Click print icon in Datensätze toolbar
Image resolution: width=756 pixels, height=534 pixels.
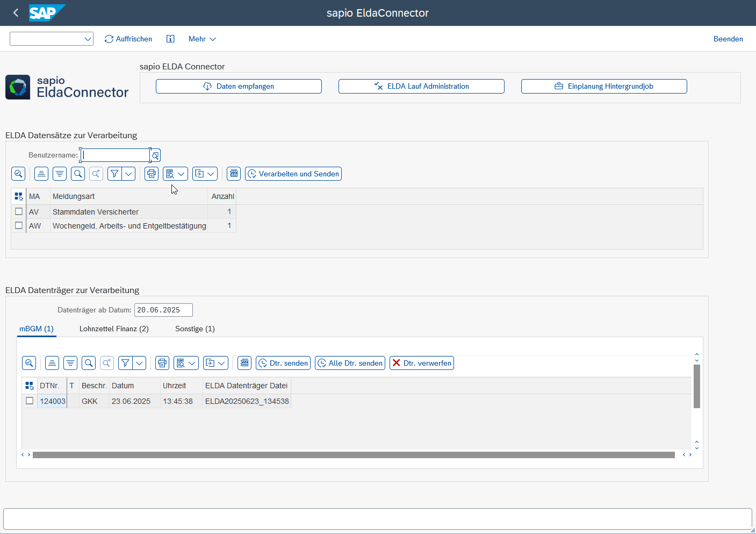click(x=152, y=174)
